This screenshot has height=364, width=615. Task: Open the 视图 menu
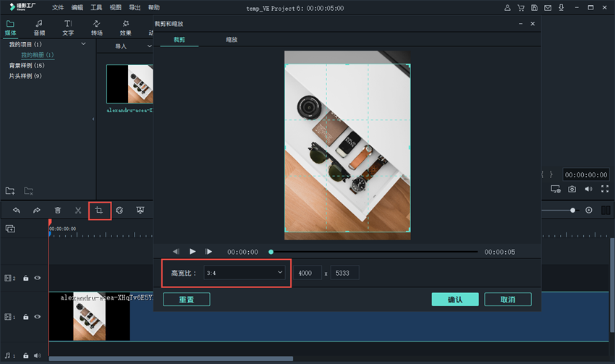[115, 7]
